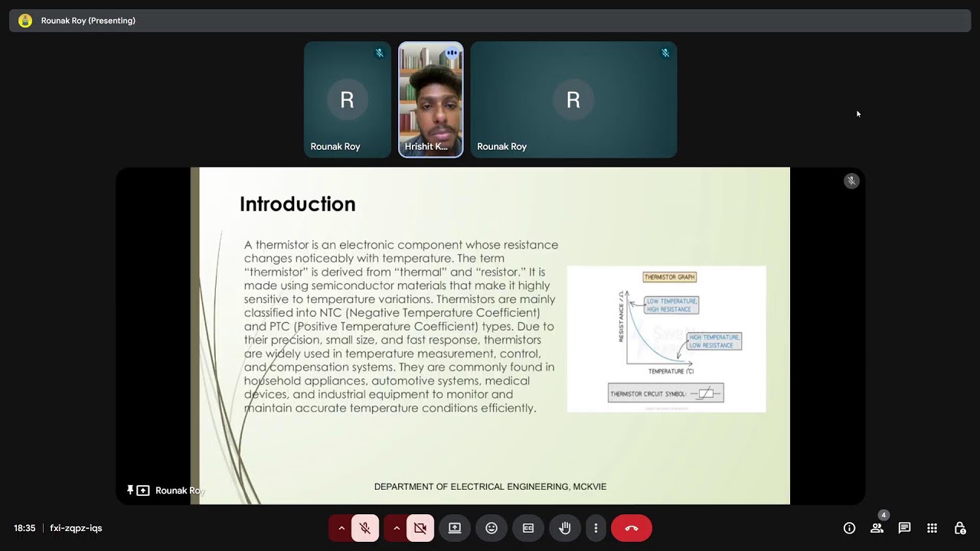Screen dimensions: 980x551
Task: Show the People participants panel
Action: click(x=877, y=528)
